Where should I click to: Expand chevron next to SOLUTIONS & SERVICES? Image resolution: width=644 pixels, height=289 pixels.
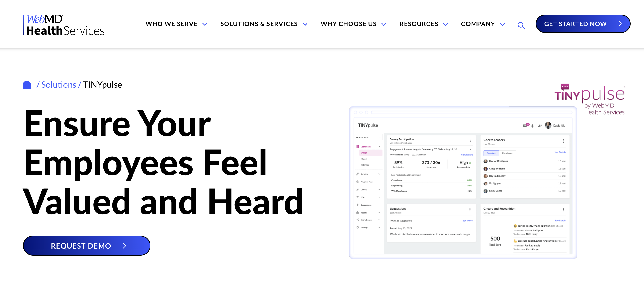point(305,24)
